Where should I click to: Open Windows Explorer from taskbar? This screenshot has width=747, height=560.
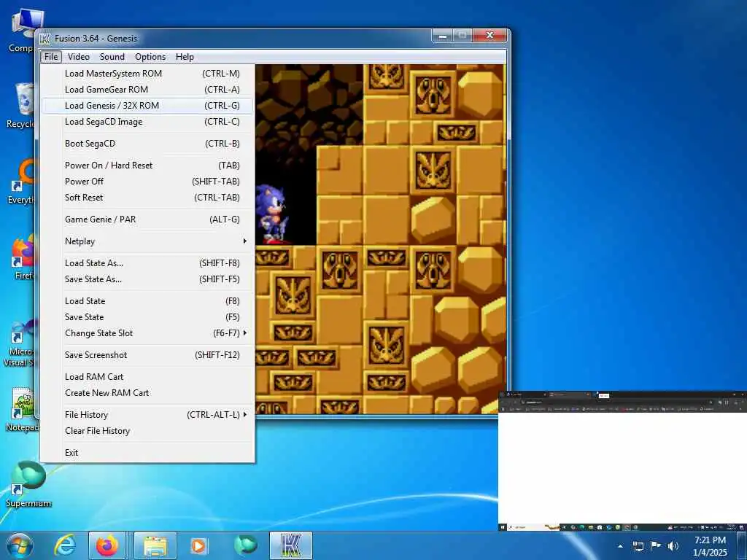coord(155,545)
